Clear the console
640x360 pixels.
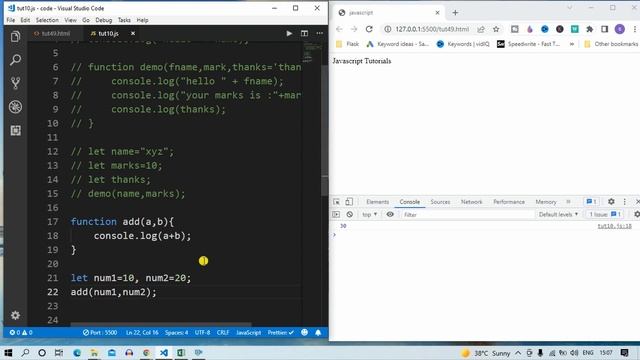(350, 214)
